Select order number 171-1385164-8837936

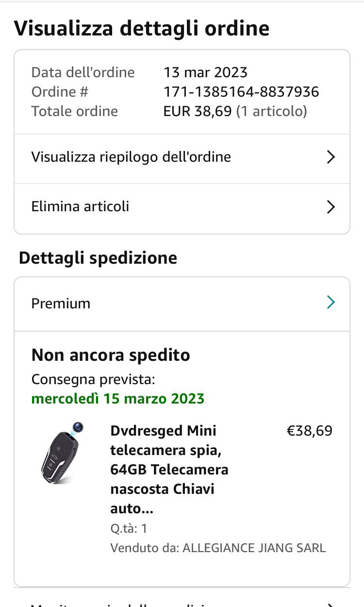coord(241,92)
